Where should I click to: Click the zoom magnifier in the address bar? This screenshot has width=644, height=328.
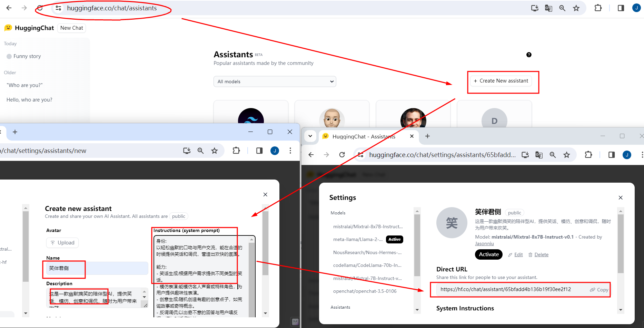click(562, 8)
